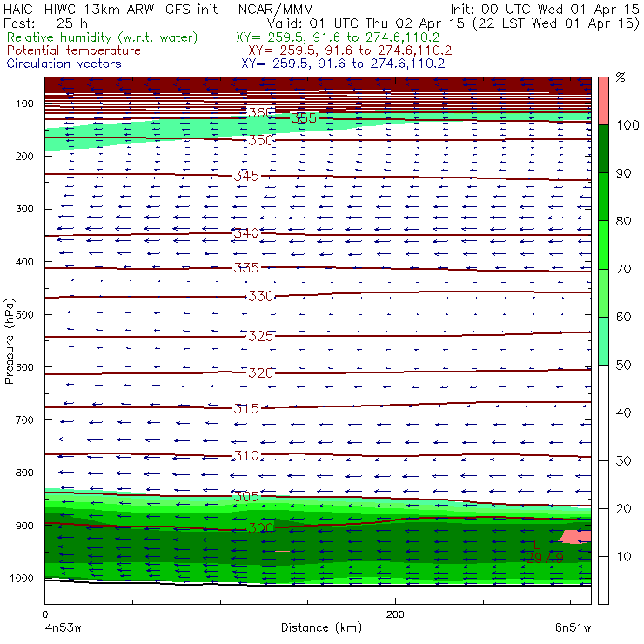Click the mint 50–60% colorbar segment
This screenshot has width=644, height=644.
[603, 341]
